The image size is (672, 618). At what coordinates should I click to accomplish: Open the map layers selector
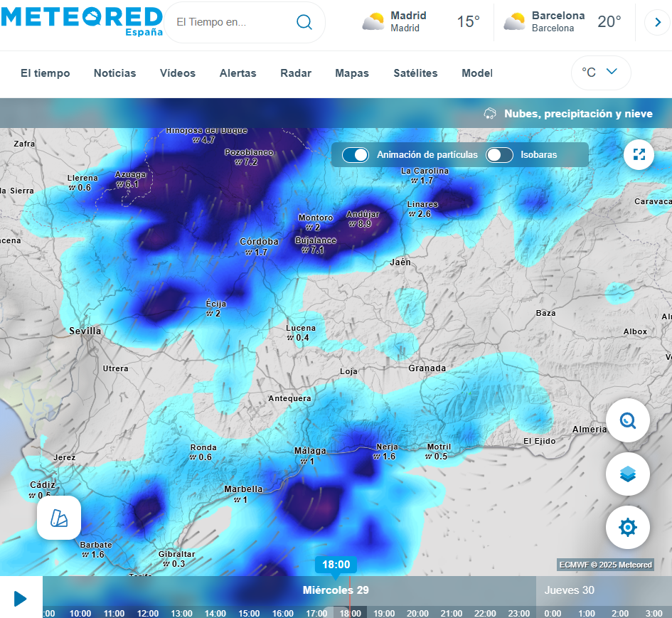pyautogui.click(x=628, y=474)
